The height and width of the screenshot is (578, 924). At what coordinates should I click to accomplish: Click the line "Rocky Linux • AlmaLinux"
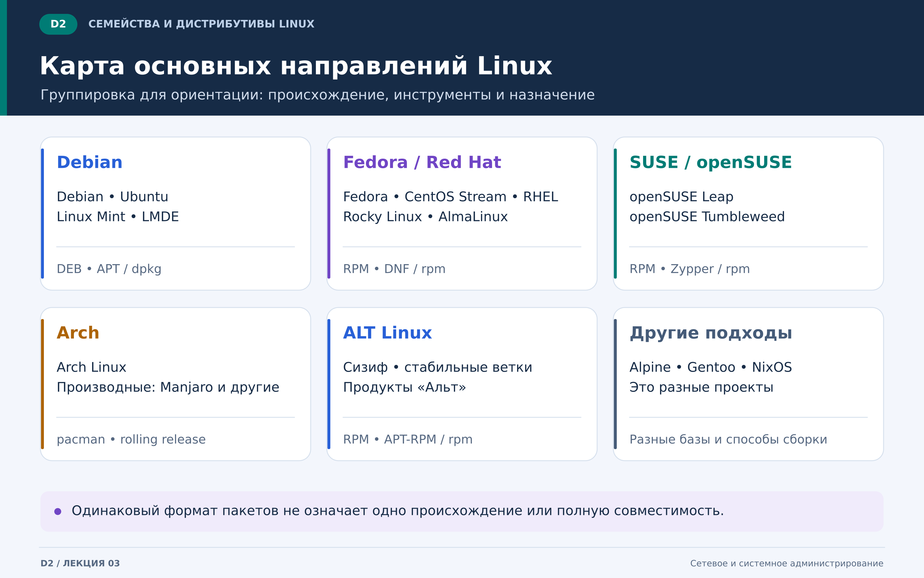pos(425,217)
